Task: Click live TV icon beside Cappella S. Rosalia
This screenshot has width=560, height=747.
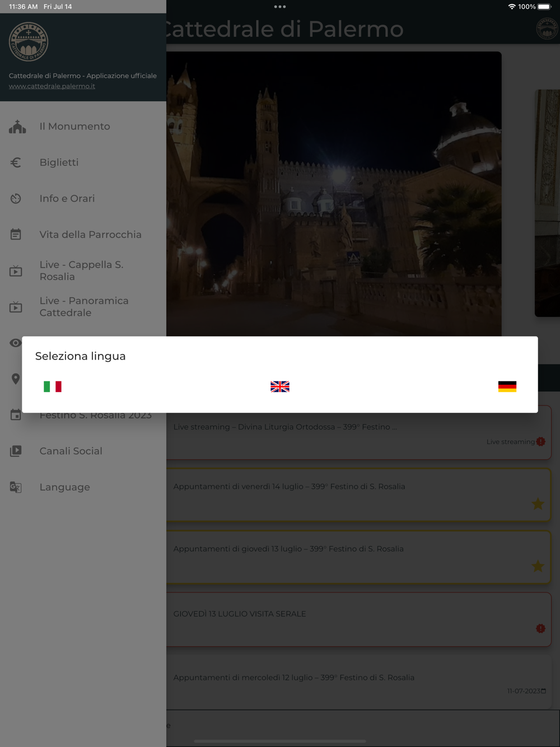Action: [x=16, y=271]
